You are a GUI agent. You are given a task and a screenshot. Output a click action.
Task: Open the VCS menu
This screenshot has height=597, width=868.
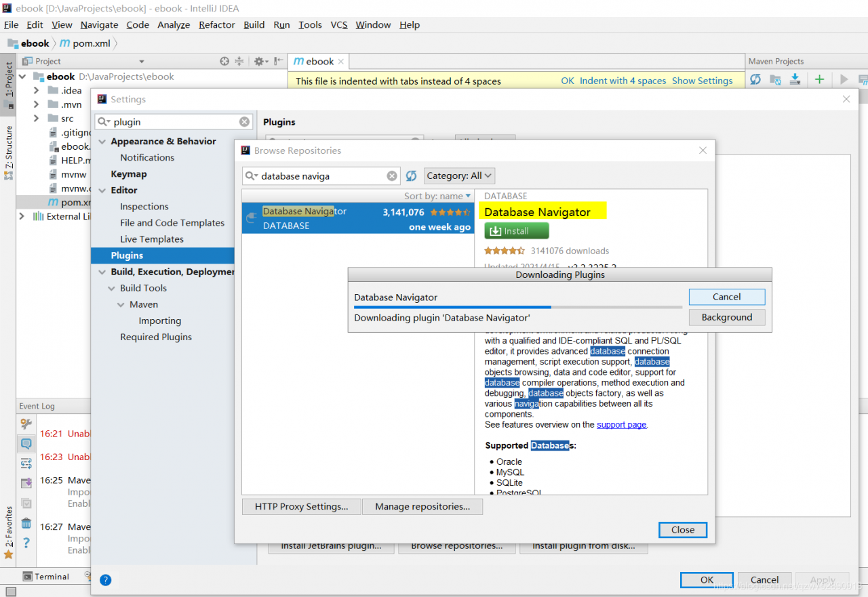point(339,24)
